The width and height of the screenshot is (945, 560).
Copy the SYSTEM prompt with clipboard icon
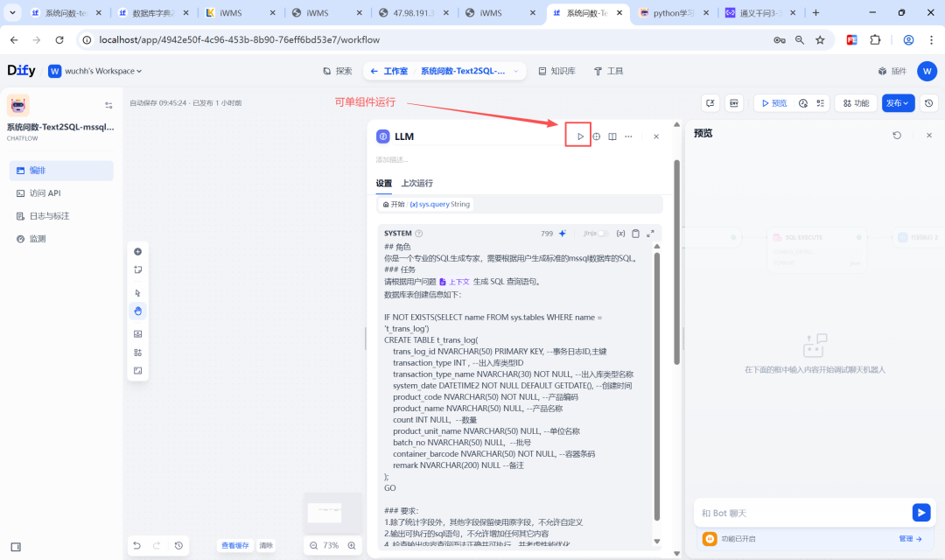click(x=636, y=234)
